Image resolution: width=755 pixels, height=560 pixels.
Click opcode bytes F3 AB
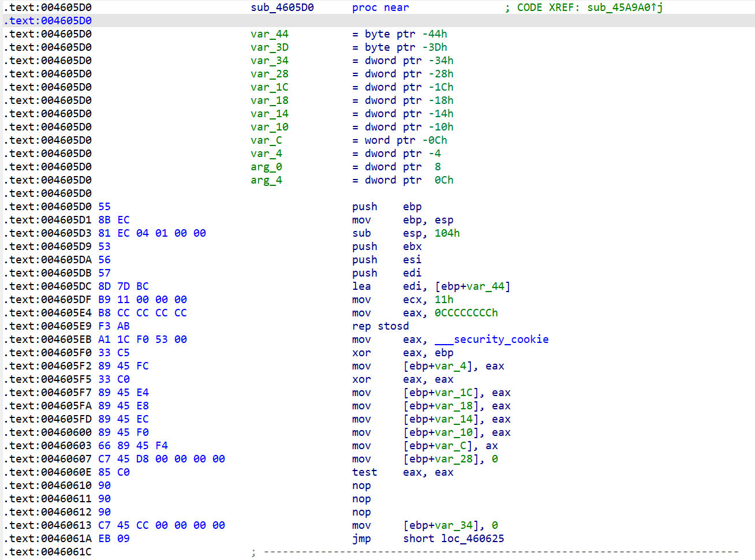pos(114,326)
